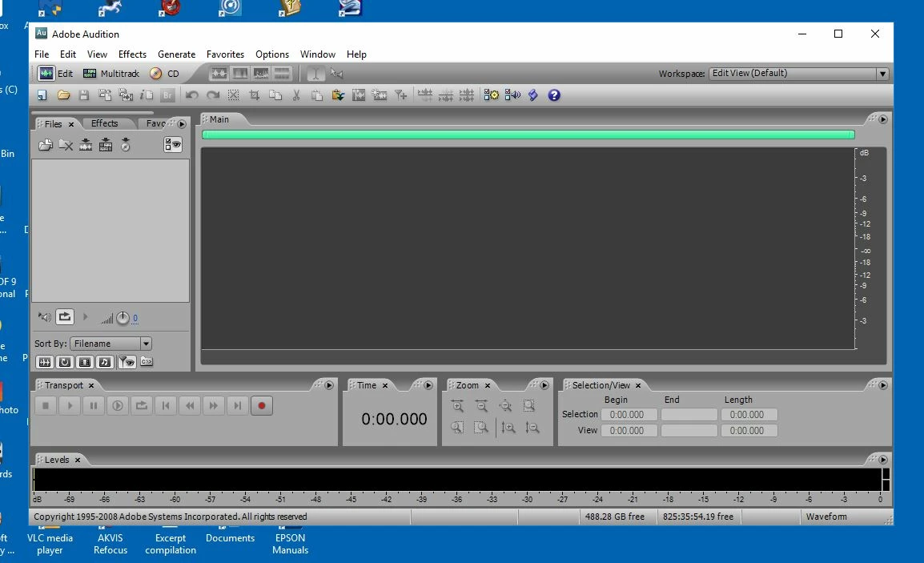This screenshot has width=924, height=563.
Task: Select spectral frequency display icon
Action: coord(240,74)
